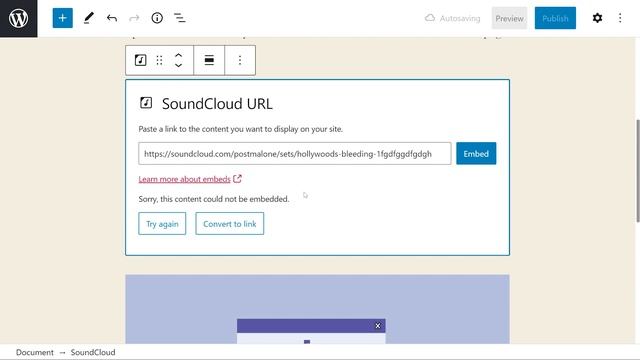640x360 pixels.
Task: Change block type via SoundCloud toolbar icon
Action: [140, 60]
